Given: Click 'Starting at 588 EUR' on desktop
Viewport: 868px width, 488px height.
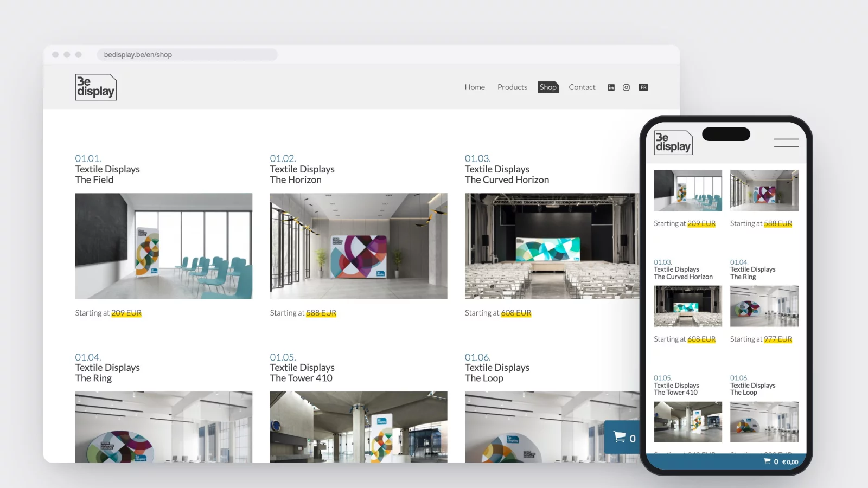Looking at the screenshot, I should [x=303, y=313].
